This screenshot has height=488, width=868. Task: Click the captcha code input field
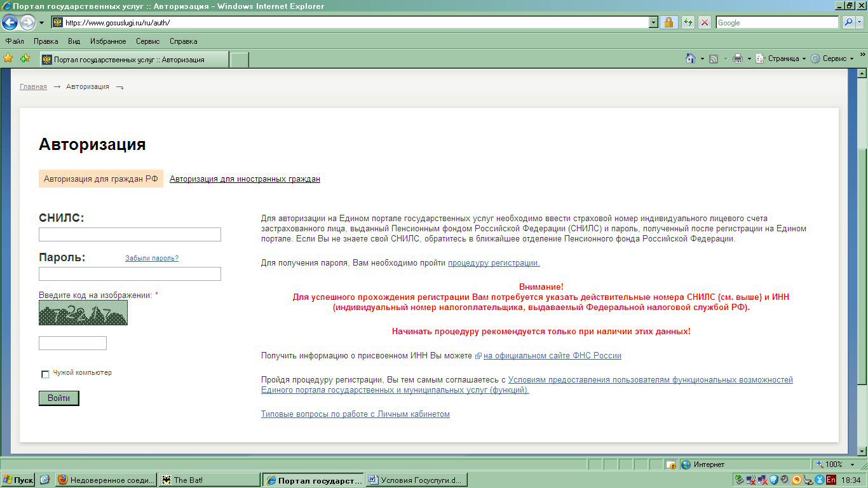point(72,343)
